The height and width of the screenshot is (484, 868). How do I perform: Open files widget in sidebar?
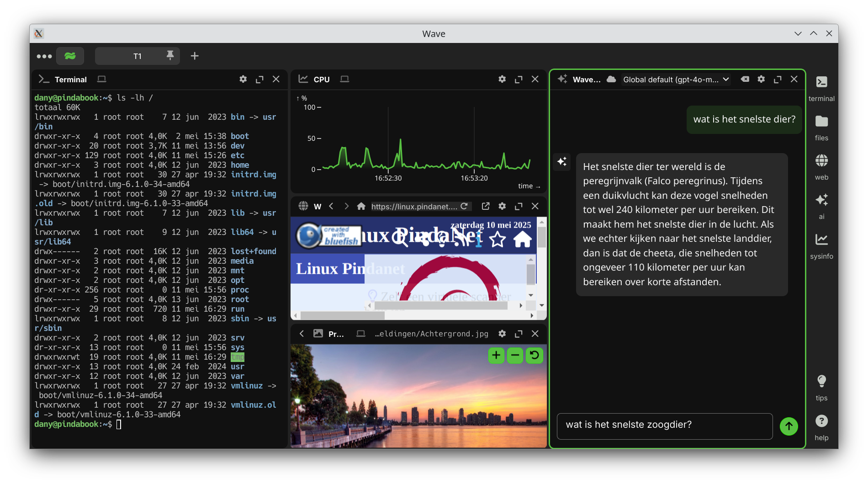(821, 128)
